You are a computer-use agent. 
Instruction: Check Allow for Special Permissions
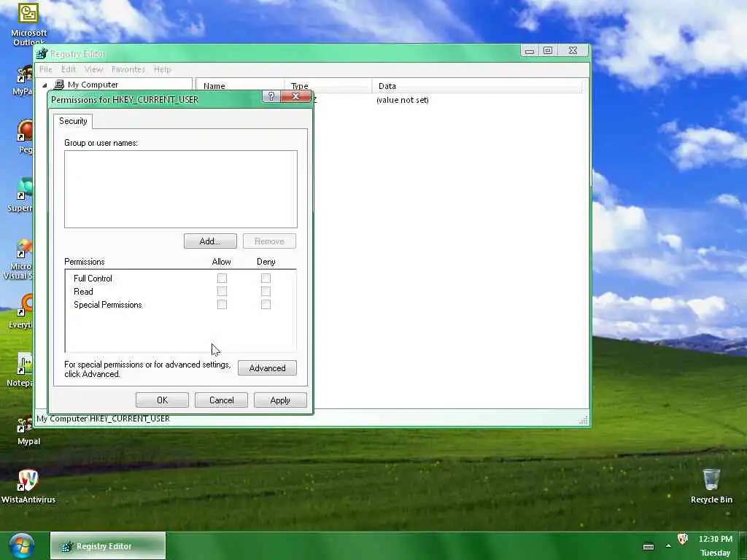click(222, 304)
